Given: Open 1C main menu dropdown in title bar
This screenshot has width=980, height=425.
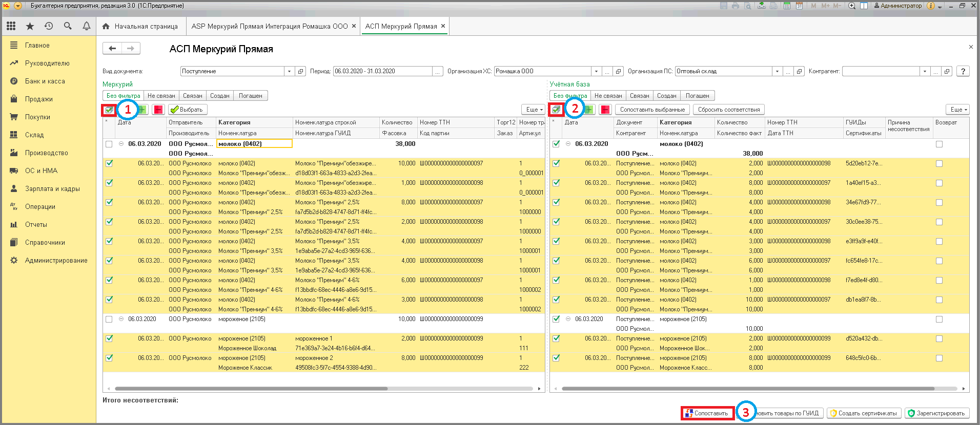Looking at the screenshot, I should click(x=18, y=6).
